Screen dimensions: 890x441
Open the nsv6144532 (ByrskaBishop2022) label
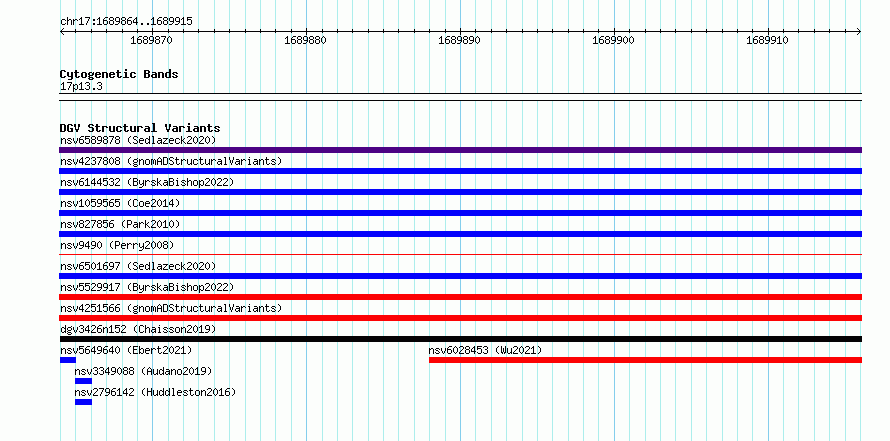pyautogui.click(x=147, y=182)
